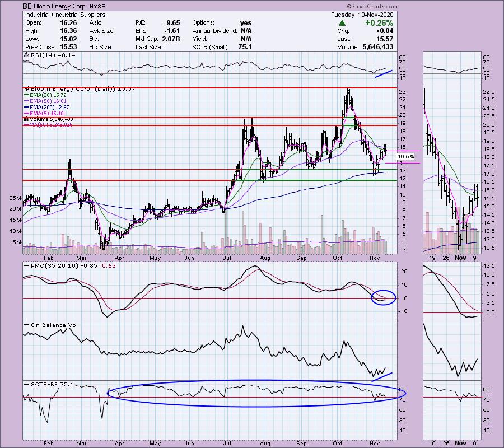The image size is (504, 448).
Task: Click the SCTR-BE 75.1 panel label
Action: [52, 384]
